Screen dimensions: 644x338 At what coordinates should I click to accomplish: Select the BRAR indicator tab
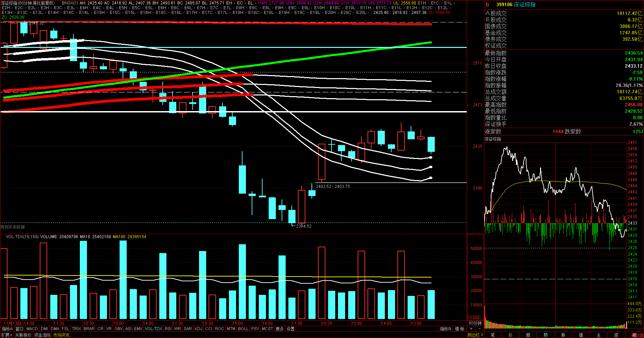coord(89,329)
